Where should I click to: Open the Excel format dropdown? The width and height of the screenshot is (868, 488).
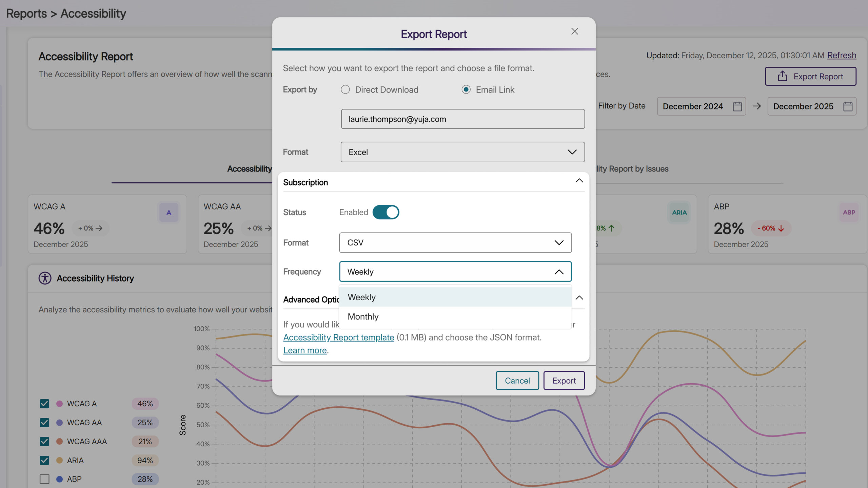pos(462,152)
